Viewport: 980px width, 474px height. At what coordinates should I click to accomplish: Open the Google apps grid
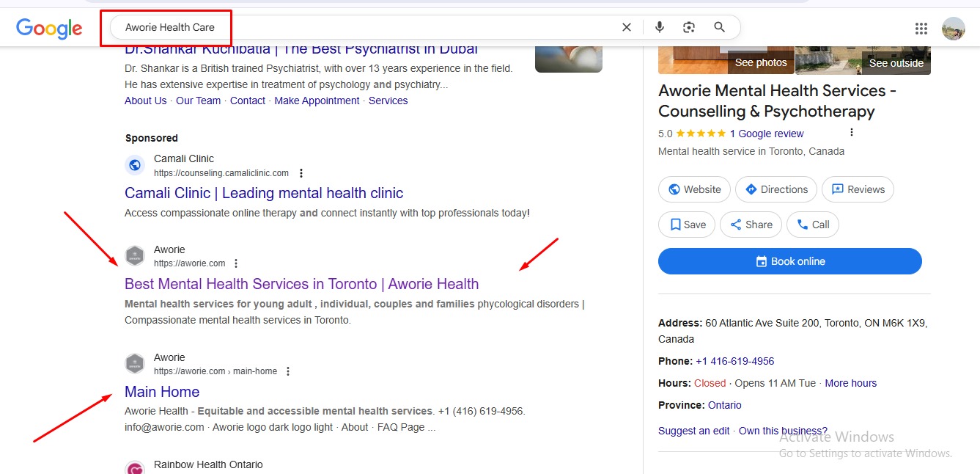(x=921, y=29)
